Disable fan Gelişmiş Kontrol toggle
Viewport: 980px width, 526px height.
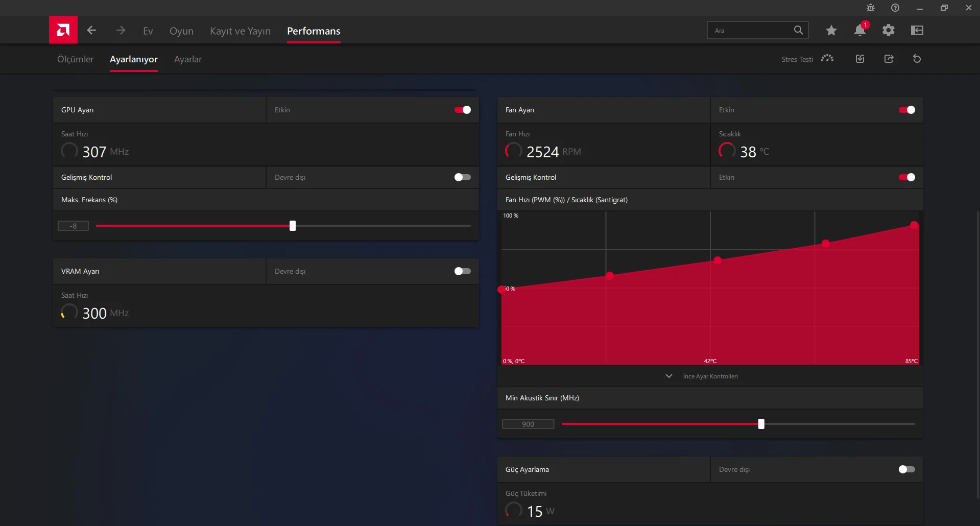coord(907,177)
